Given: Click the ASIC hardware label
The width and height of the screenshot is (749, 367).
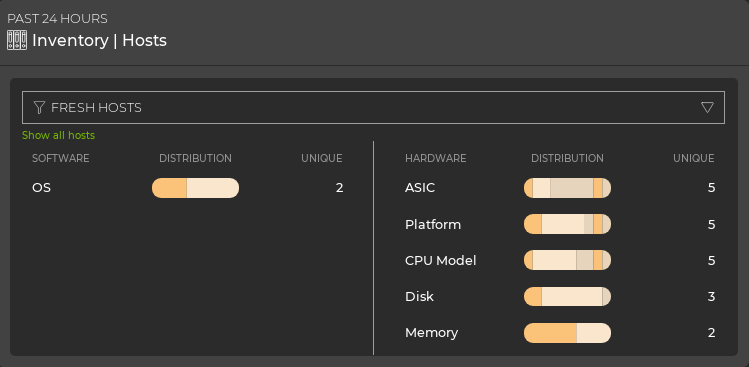Looking at the screenshot, I should pyautogui.click(x=420, y=188).
